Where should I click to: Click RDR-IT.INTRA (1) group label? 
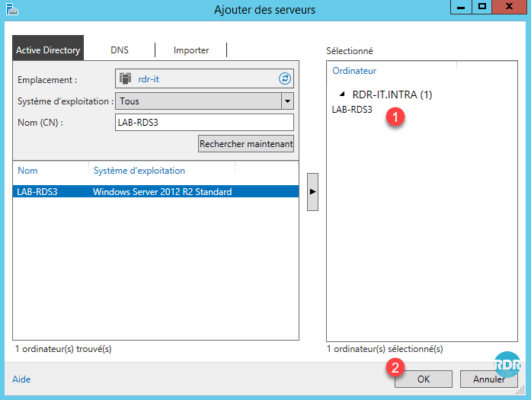tap(392, 94)
